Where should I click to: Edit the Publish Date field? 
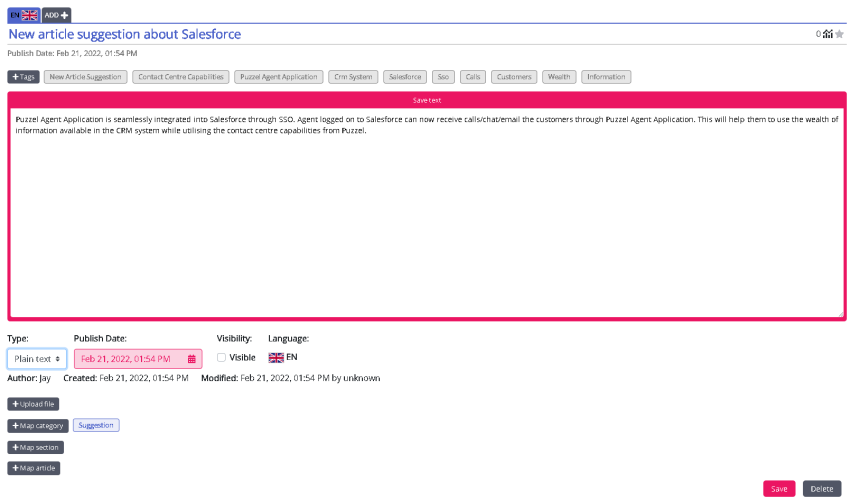click(x=138, y=359)
